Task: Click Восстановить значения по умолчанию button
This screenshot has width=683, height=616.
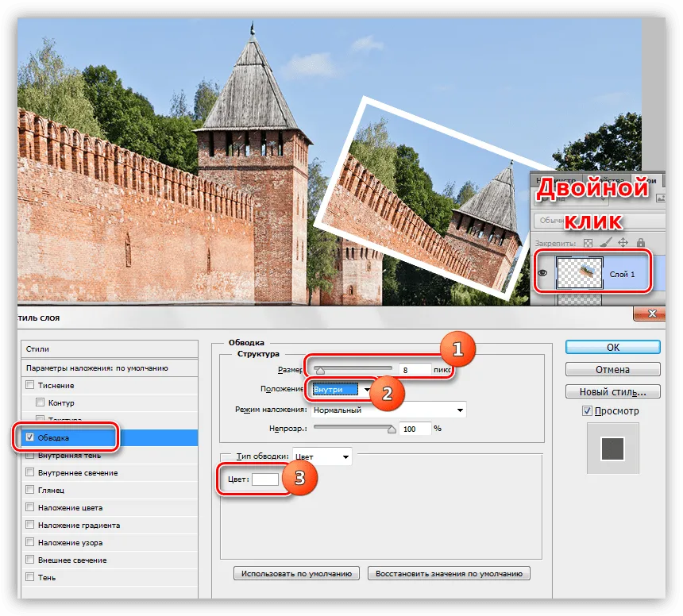Action: (x=449, y=574)
